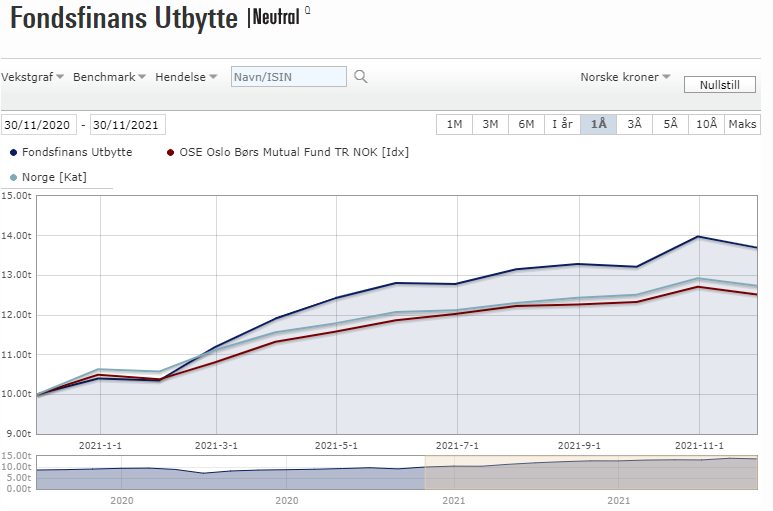Click the Fondsfinans Utbytte heading
Image resolution: width=773 pixels, height=511 pixels.
124,19
